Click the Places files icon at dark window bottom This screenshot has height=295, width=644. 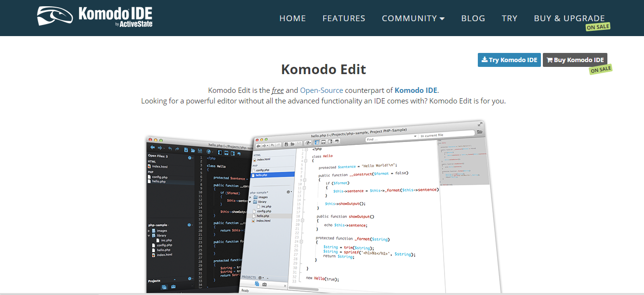pyautogui.click(x=164, y=286)
